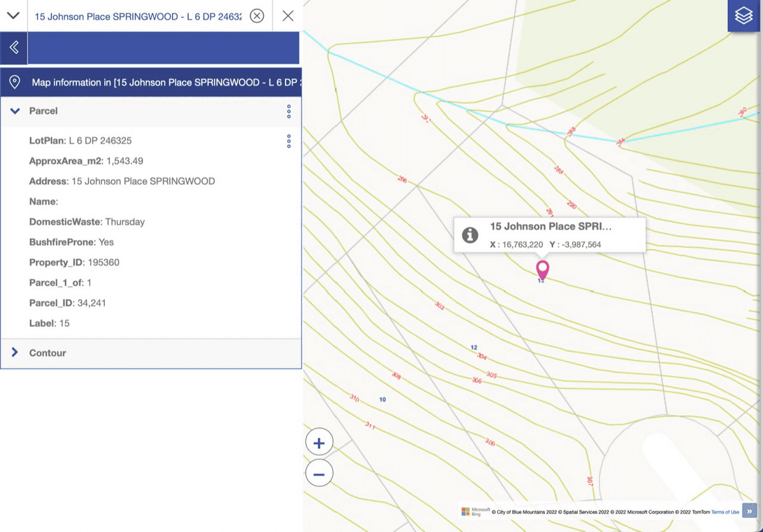763x532 pixels.
Task: Click the location pin icon in header
Action: point(16,82)
